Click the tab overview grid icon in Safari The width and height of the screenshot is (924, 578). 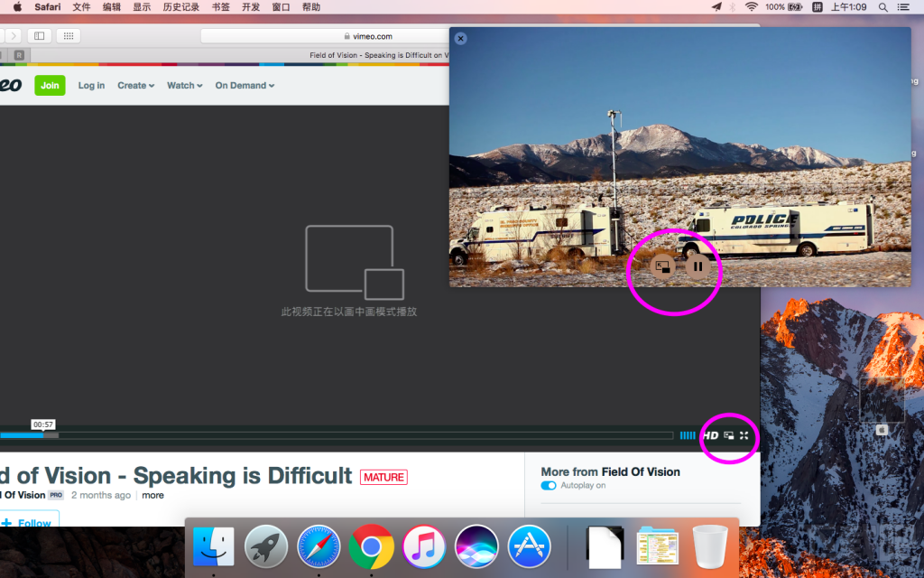click(68, 35)
